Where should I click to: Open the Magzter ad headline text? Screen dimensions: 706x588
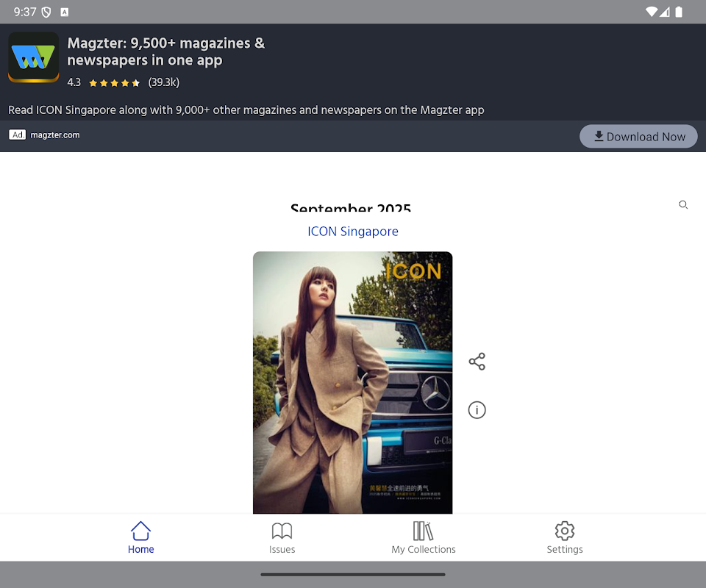point(165,51)
